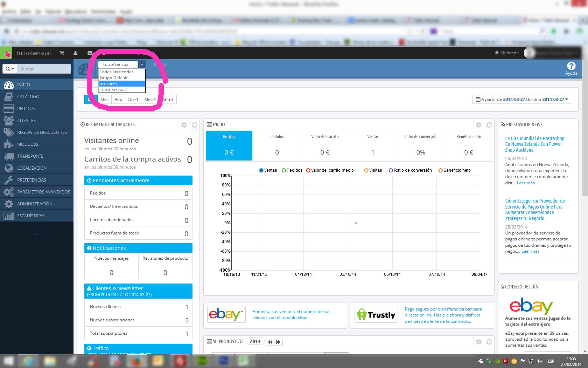This screenshot has width=588, height=368.
Task: Open the date range picker dropdown
Action: 521,100
